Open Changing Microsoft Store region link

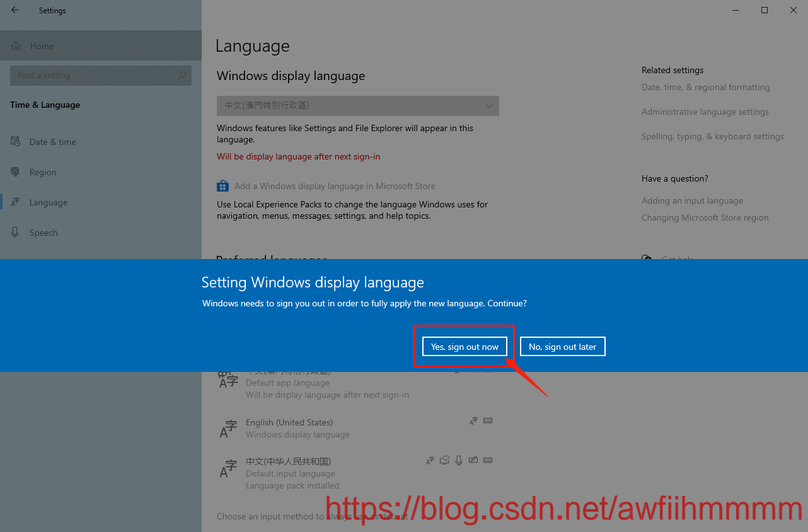click(x=705, y=217)
